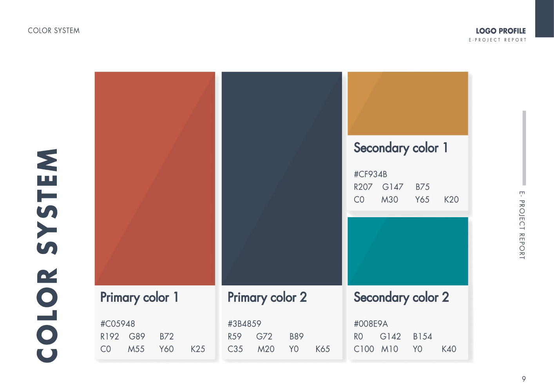Image resolution: width=554 pixels, height=392 pixels.
Task: Click the hex code #3B4859
Action: click(x=244, y=324)
